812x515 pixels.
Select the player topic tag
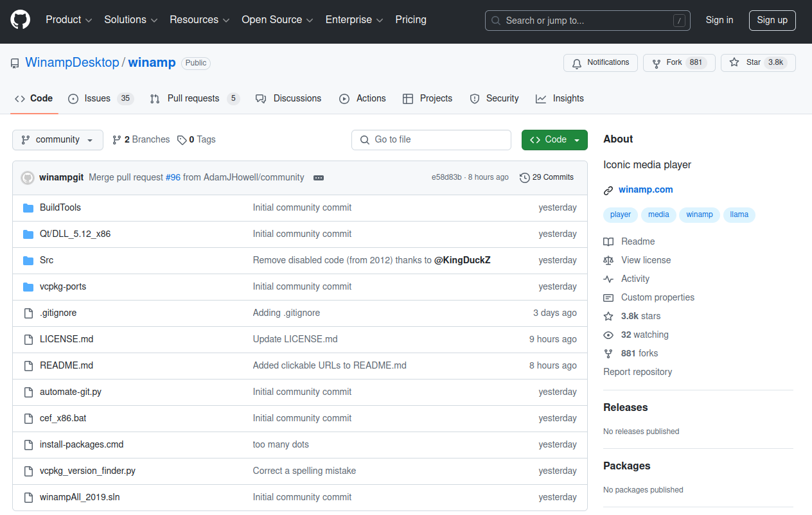621,215
